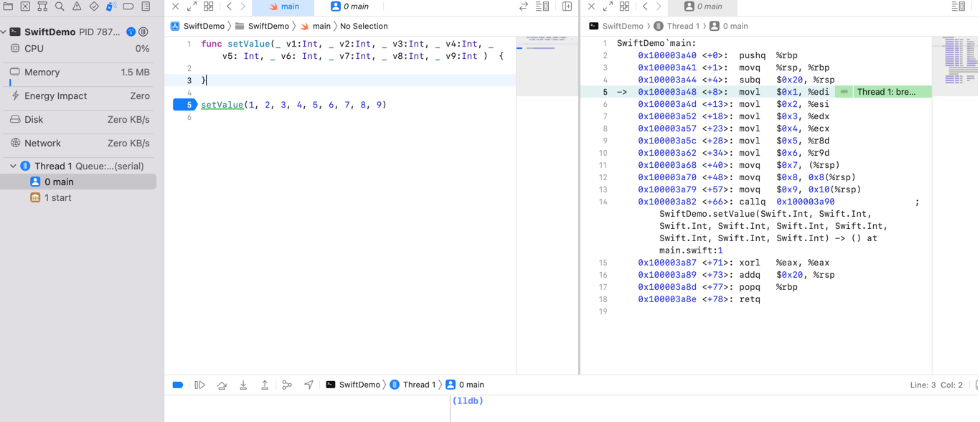Toggle editor options in left editor
Screen dimensions: 980x422
(x=542, y=6)
